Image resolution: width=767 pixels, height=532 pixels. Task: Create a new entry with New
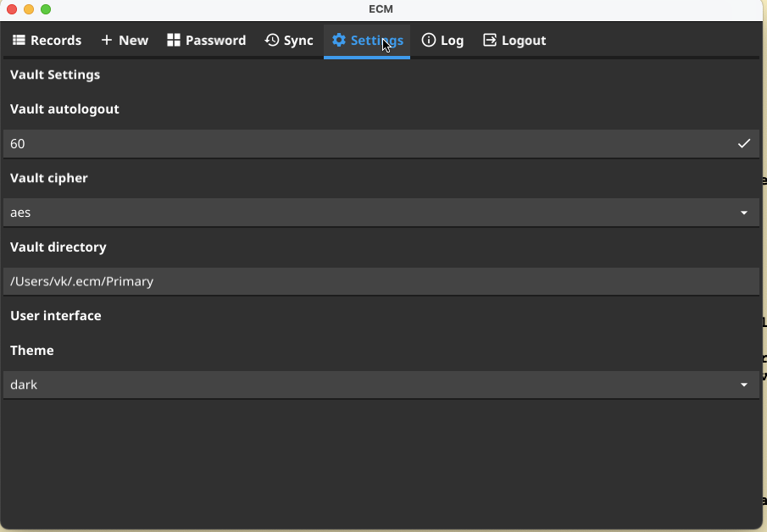click(x=124, y=40)
